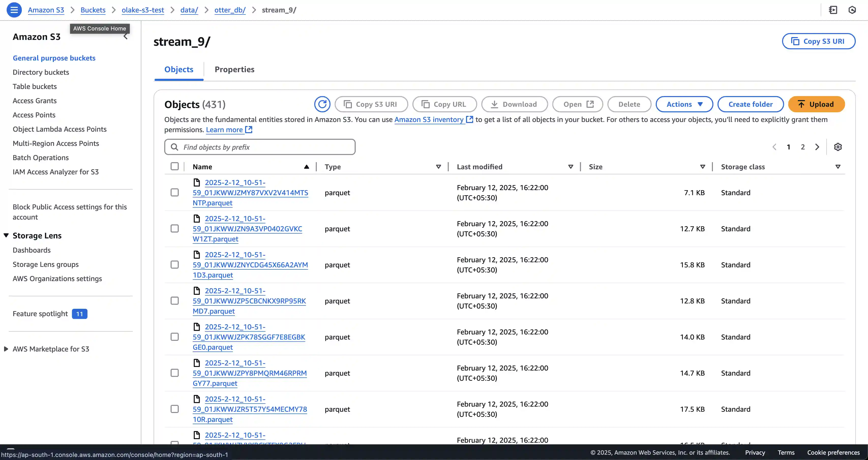Viewport: 868px width, 460px height.
Task: Open table preferences gear icon
Action: click(838, 147)
